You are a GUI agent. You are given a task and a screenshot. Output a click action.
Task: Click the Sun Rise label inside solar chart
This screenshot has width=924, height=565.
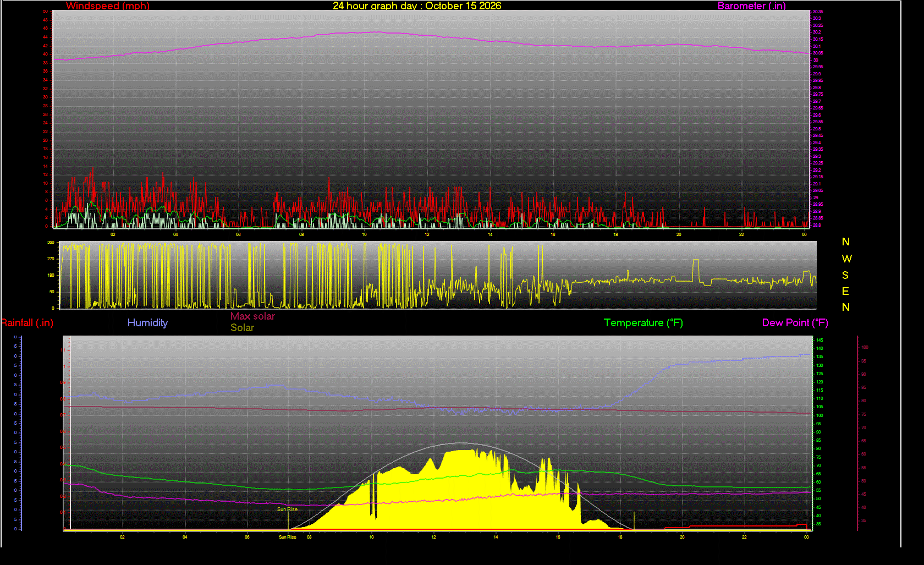tap(287, 509)
